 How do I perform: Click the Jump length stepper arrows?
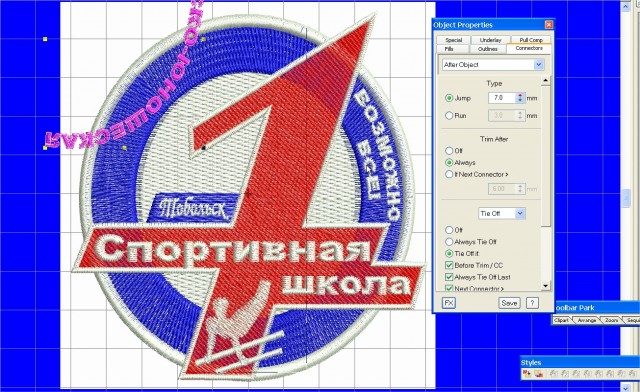520,98
